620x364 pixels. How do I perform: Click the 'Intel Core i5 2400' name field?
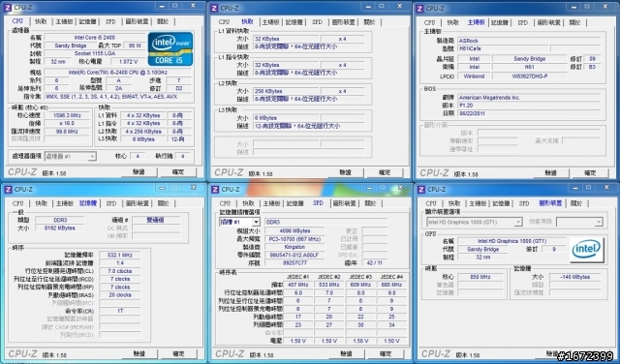(x=95, y=38)
